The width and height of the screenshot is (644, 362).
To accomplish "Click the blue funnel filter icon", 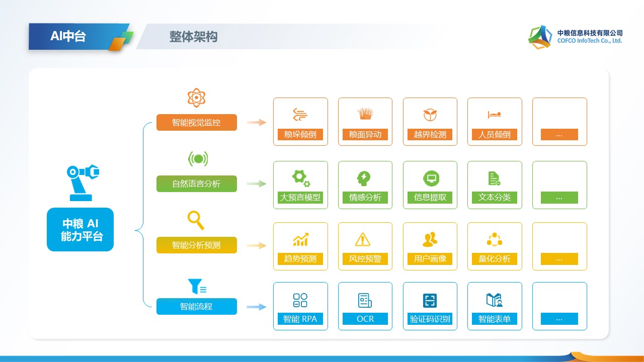I will coord(197,287).
